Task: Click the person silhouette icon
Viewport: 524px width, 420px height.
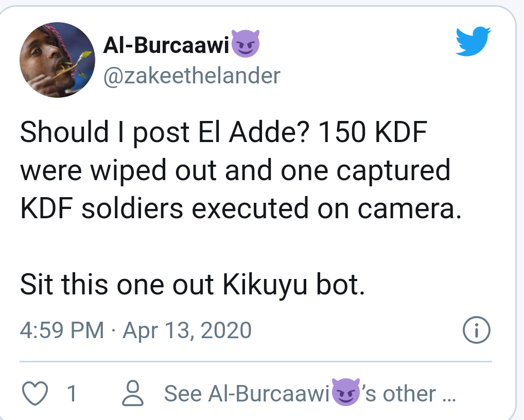Action: click(x=134, y=394)
